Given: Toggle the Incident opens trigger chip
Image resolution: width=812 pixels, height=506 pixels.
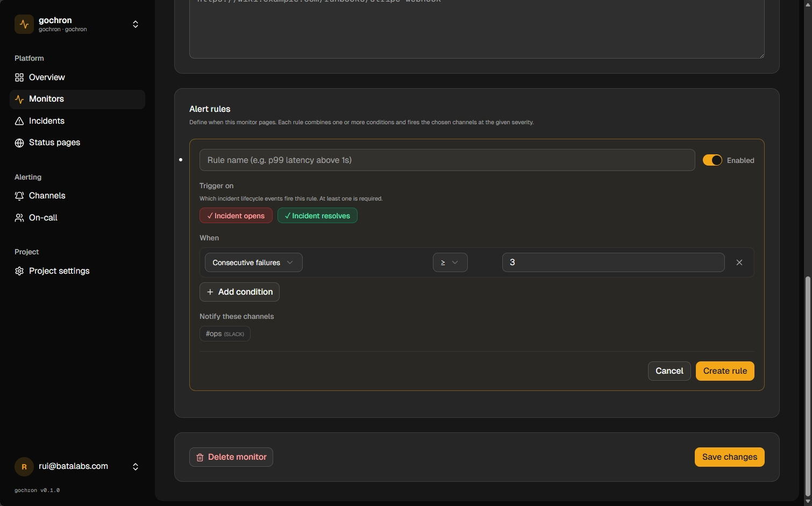Looking at the screenshot, I should 236,216.
